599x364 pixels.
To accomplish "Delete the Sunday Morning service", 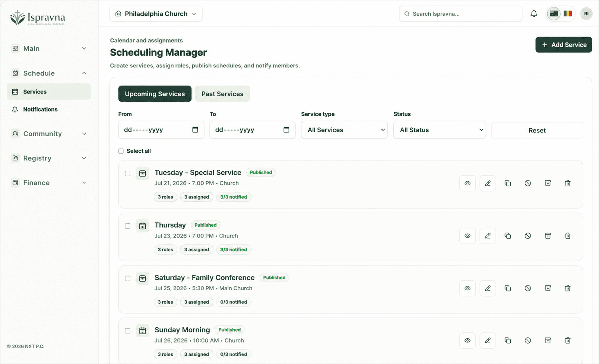I will click(x=568, y=341).
